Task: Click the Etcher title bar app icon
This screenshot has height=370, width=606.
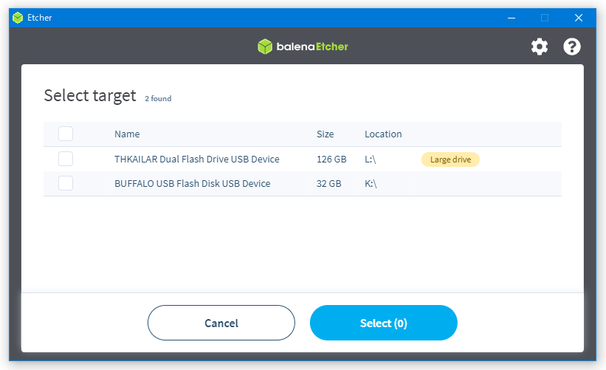Action: coord(18,18)
